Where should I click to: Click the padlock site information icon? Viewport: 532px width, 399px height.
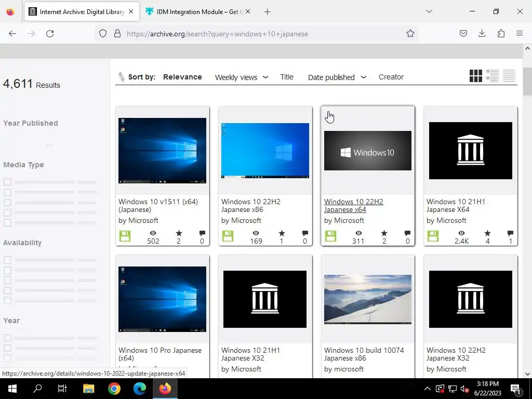tap(117, 34)
